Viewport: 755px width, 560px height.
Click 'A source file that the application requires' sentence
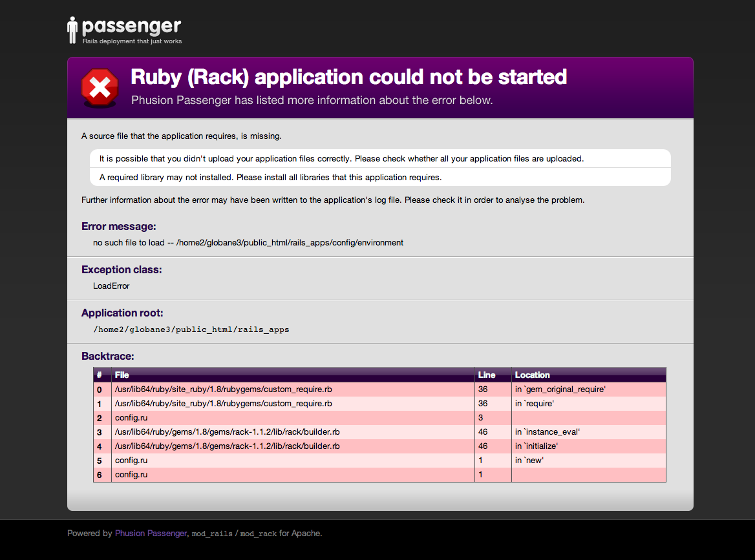tap(181, 136)
